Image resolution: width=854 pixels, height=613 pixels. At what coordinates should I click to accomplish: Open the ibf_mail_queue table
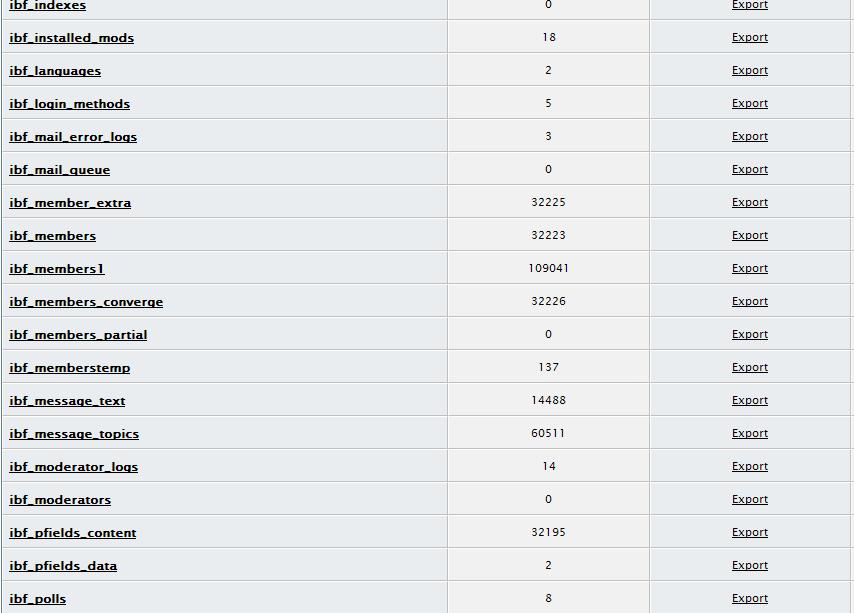tap(59, 170)
